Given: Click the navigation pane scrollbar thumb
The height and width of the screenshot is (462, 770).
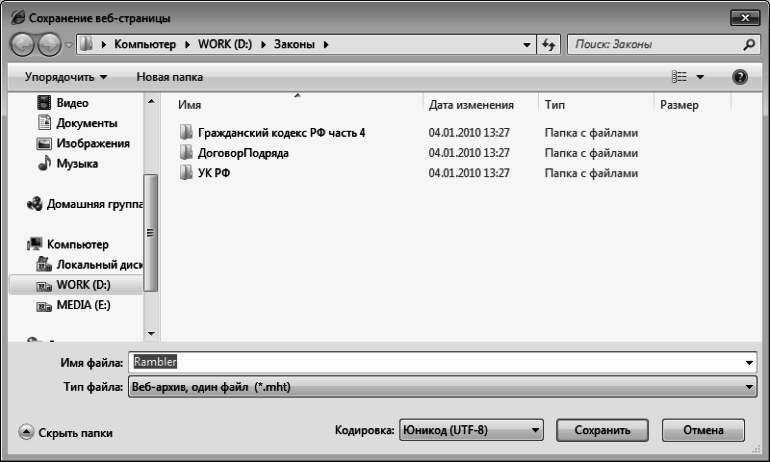Looking at the screenshot, I should pyautogui.click(x=151, y=233).
